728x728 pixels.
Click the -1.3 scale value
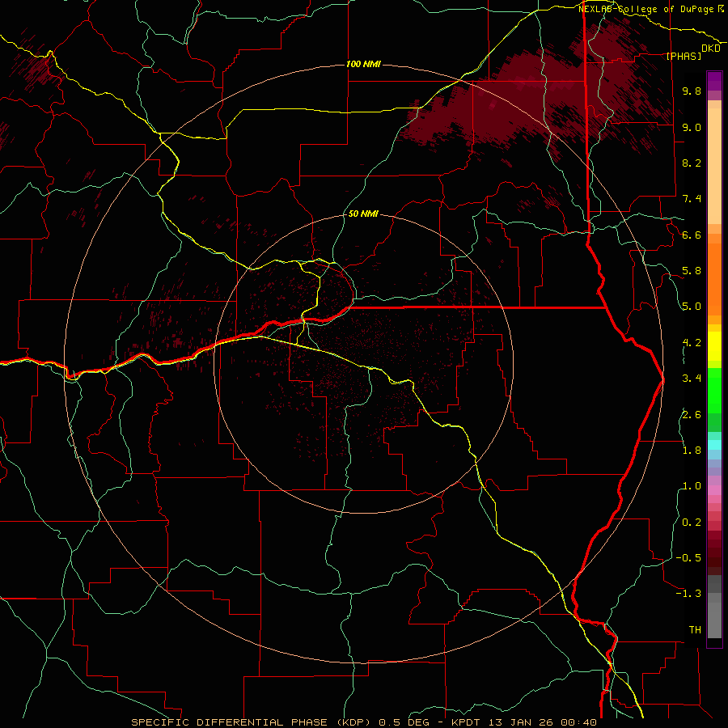[x=688, y=594]
